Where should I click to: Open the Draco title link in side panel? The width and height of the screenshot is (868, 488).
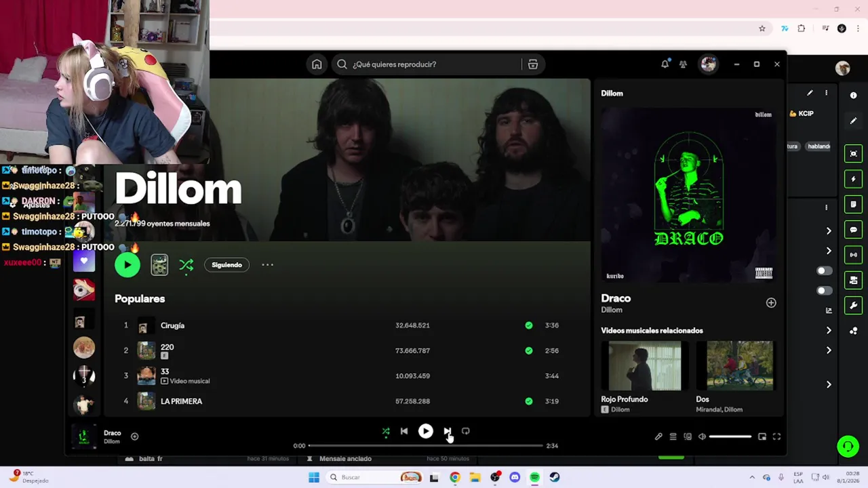click(x=616, y=298)
